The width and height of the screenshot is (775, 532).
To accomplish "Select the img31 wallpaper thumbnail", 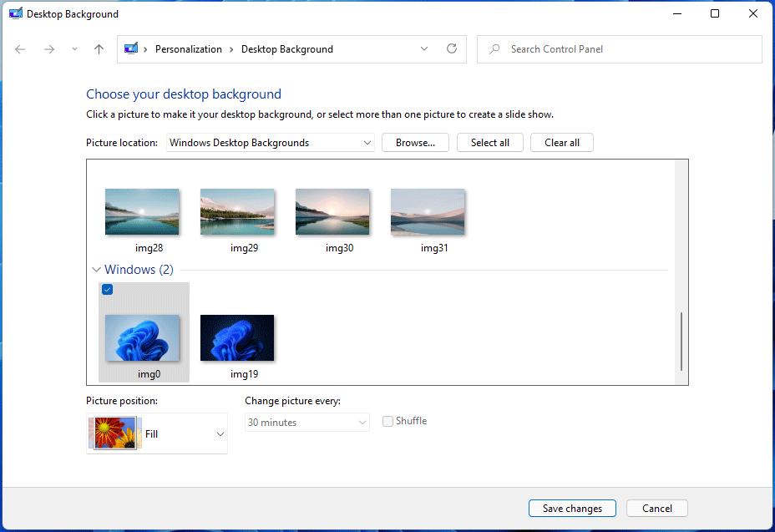I will 428,211.
